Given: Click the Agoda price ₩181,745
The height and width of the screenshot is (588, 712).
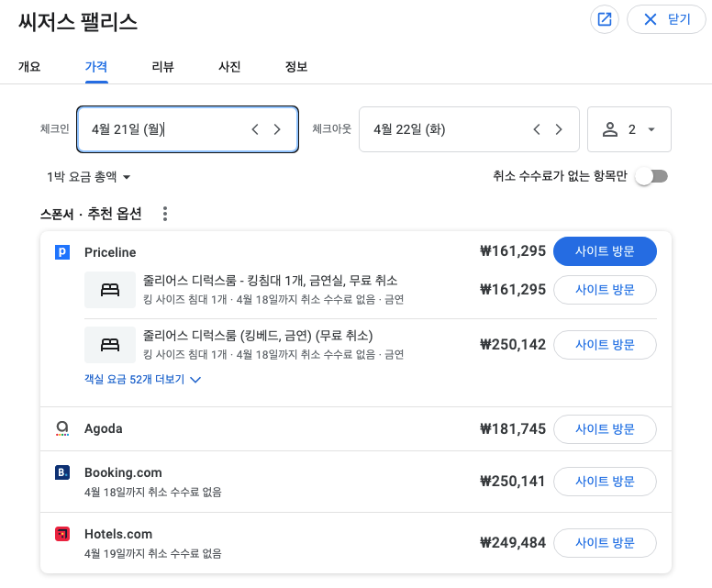Looking at the screenshot, I should pyautogui.click(x=513, y=428).
